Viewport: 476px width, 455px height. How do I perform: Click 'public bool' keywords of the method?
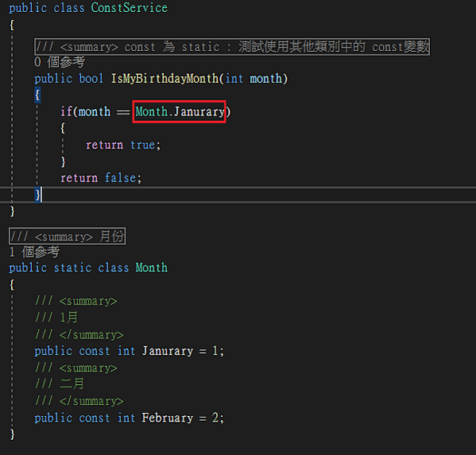(69, 79)
